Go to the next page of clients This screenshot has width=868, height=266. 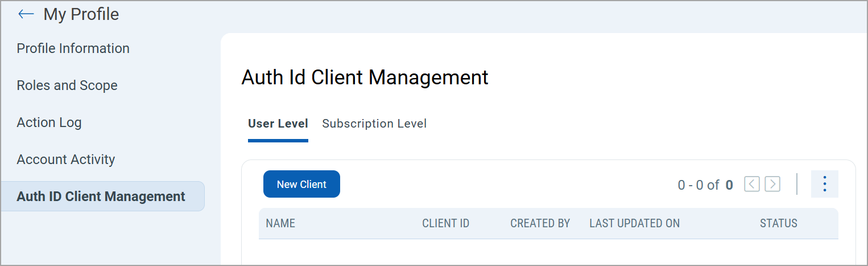772,184
